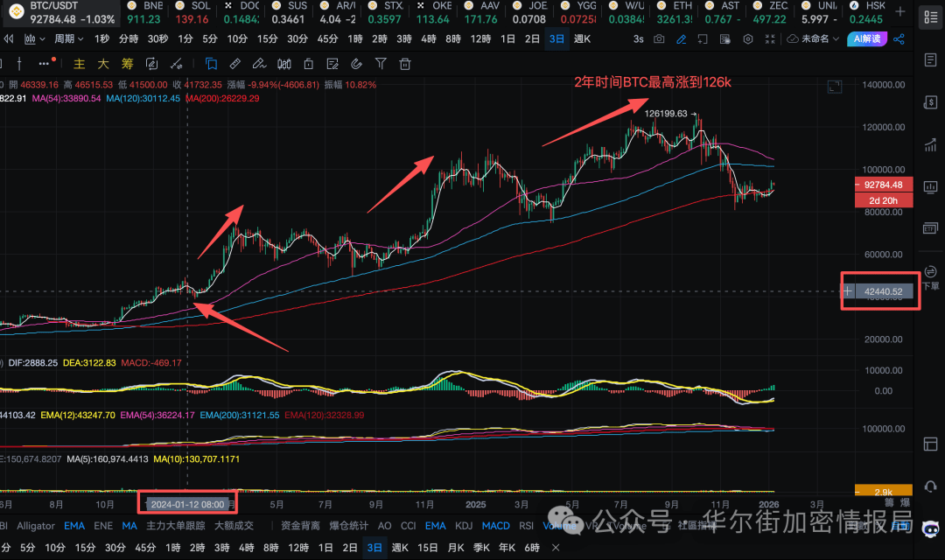Open chart settings hexagon icon
The image size is (945, 560).
748,39
